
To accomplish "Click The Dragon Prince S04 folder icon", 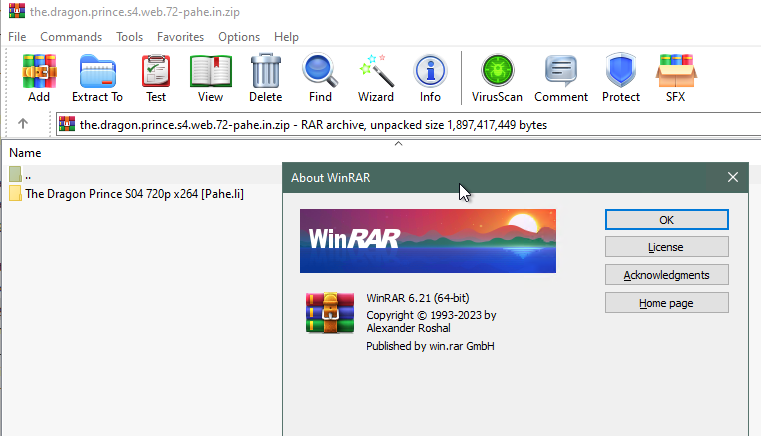I will (x=15, y=193).
